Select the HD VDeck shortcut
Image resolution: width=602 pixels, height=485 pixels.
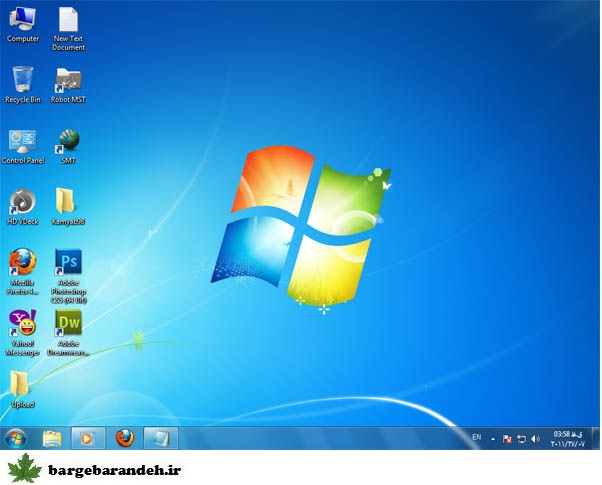coord(23,207)
